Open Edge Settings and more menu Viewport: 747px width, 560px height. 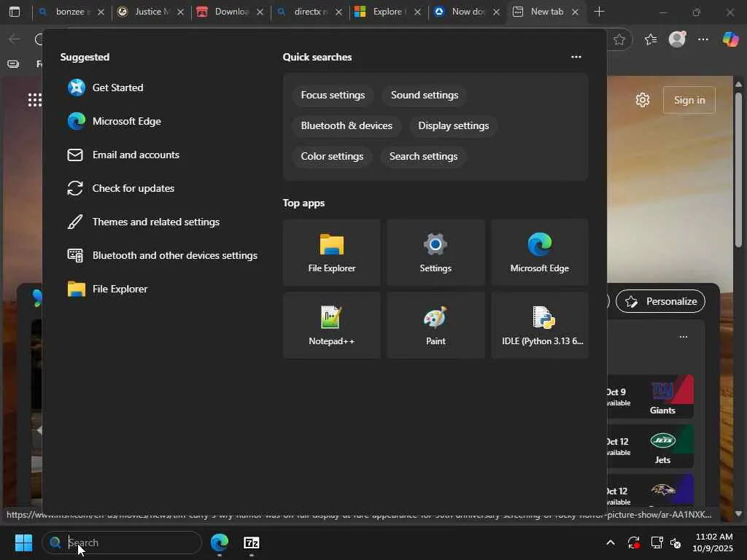(x=703, y=39)
